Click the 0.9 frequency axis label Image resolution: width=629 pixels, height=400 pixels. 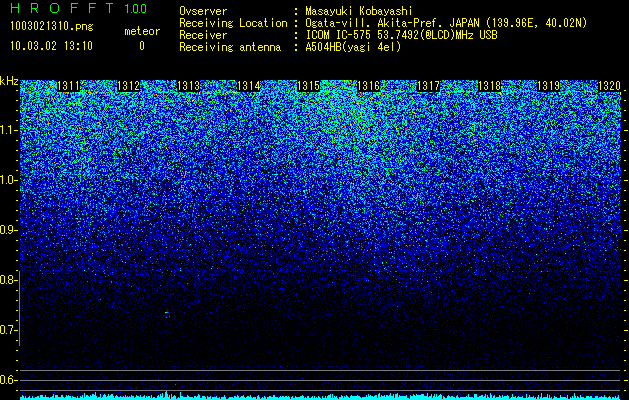pyautogui.click(x=8, y=230)
